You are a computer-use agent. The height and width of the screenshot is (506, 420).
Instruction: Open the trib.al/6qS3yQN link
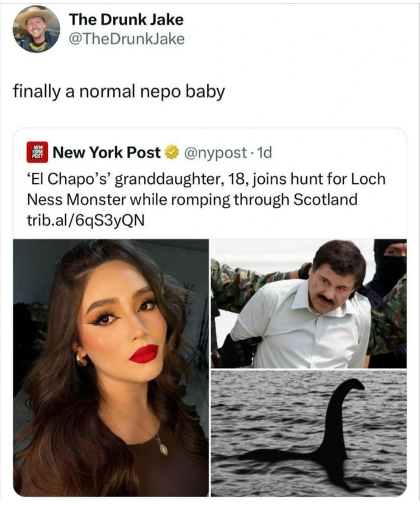coord(86,220)
